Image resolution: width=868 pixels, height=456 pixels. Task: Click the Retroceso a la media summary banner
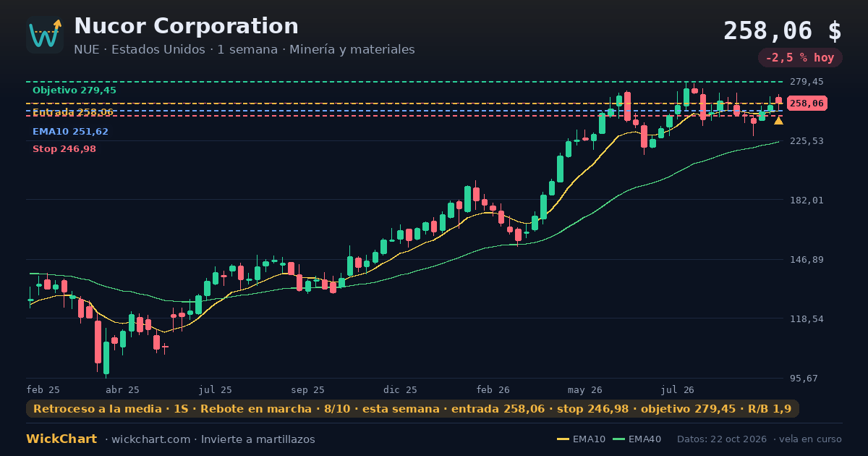pos(412,409)
